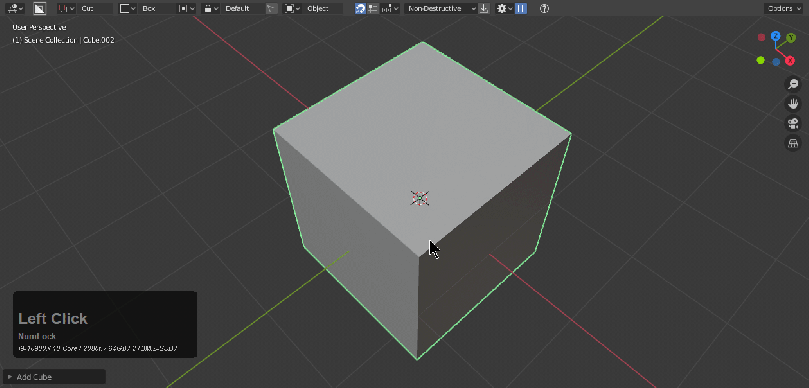Toggle perspective/orthographic grid icon
The image size is (809, 388).
(x=793, y=143)
